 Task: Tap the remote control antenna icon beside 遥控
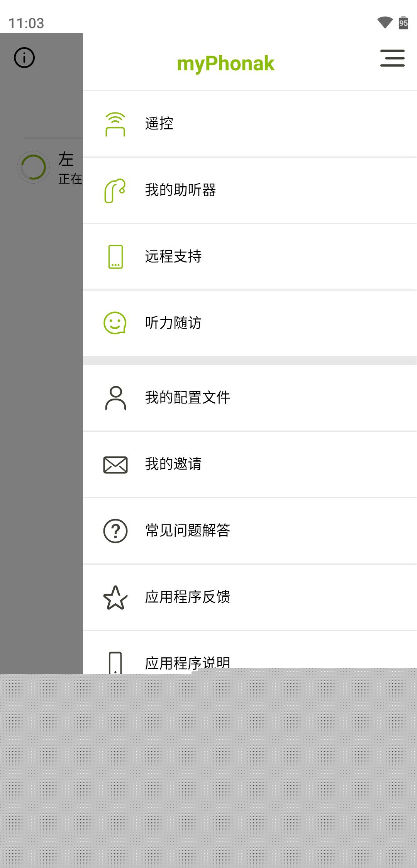[x=115, y=124]
